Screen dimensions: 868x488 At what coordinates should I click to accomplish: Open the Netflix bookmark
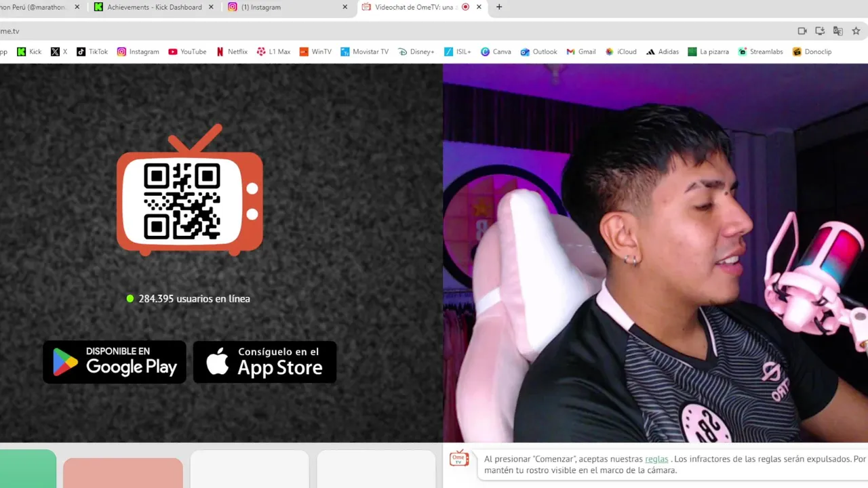pyautogui.click(x=232, y=52)
